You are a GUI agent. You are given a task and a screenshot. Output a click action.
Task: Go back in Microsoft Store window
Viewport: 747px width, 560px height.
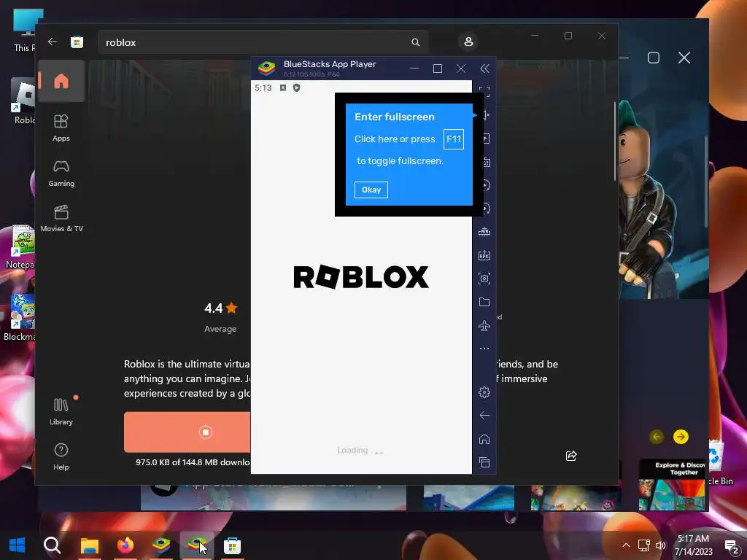point(53,42)
